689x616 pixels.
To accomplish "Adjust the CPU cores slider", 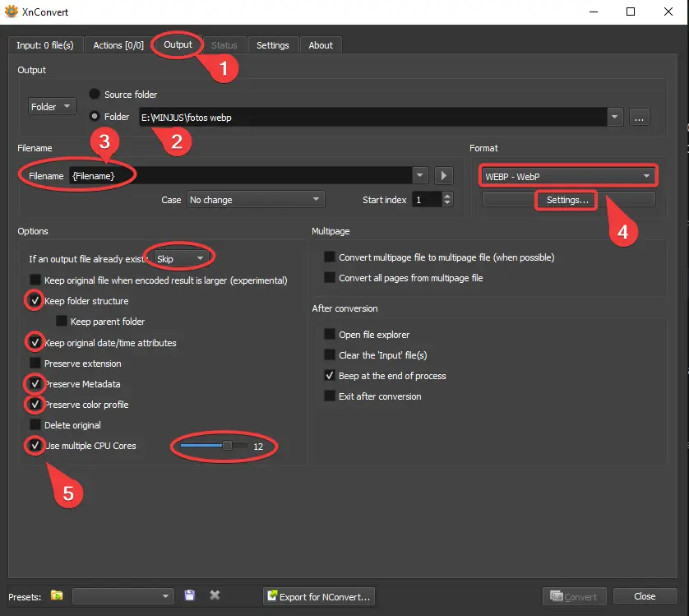I will pyautogui.click(x=227, y=446).
